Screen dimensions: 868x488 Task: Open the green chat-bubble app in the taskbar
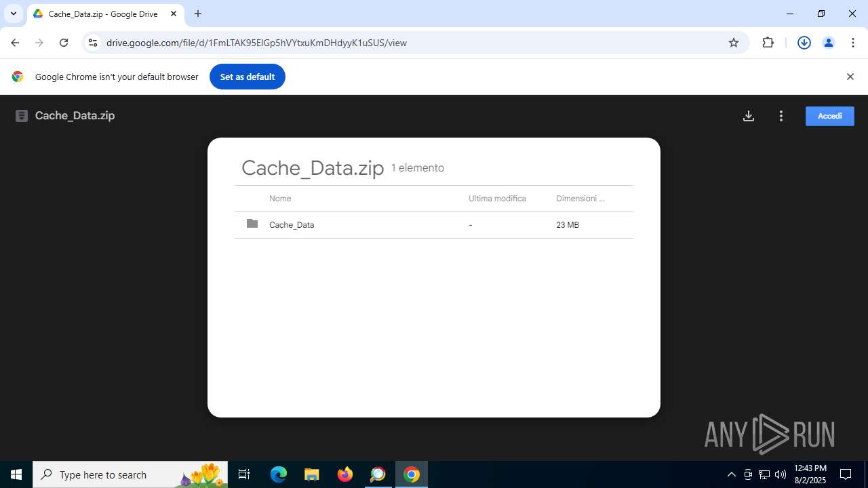click(378, 474)
